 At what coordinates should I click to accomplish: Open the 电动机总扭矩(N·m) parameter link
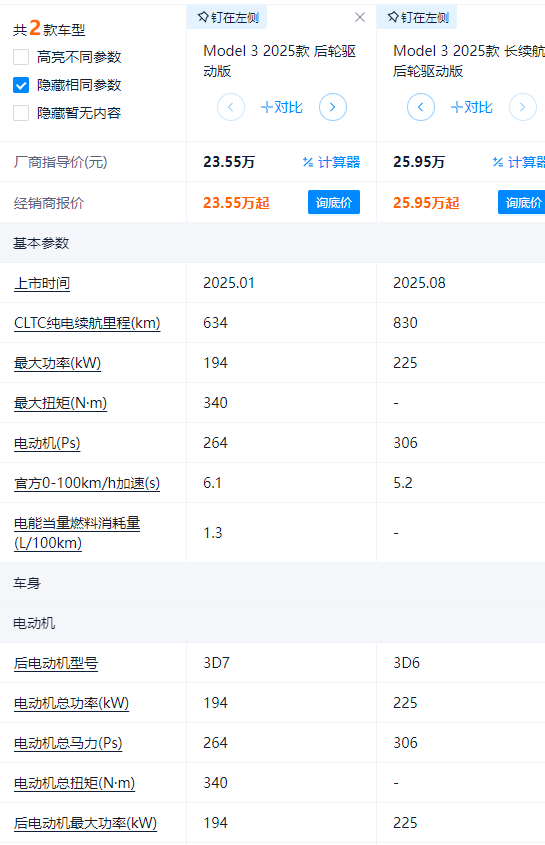[x=74, y=783]
